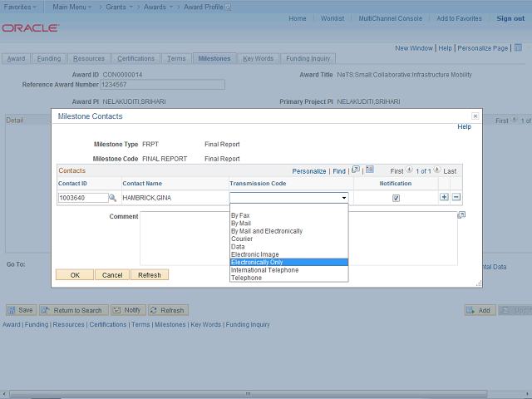This screenshot has height=399, width=532.
Task: Click the Contact ID lookup magnifier icon
Action: point(113,198)
